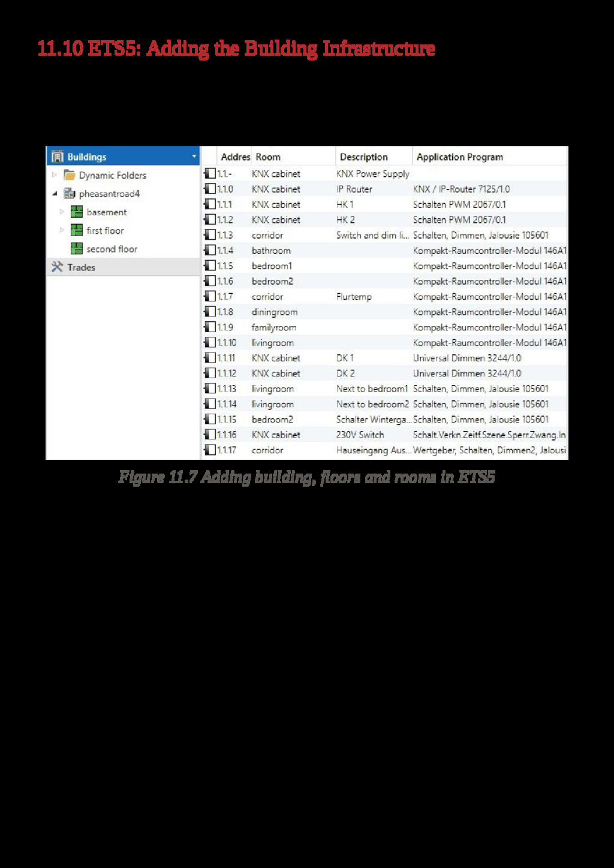
Task: Select the HK 2 description cell
Action: [x=345, y=220]
